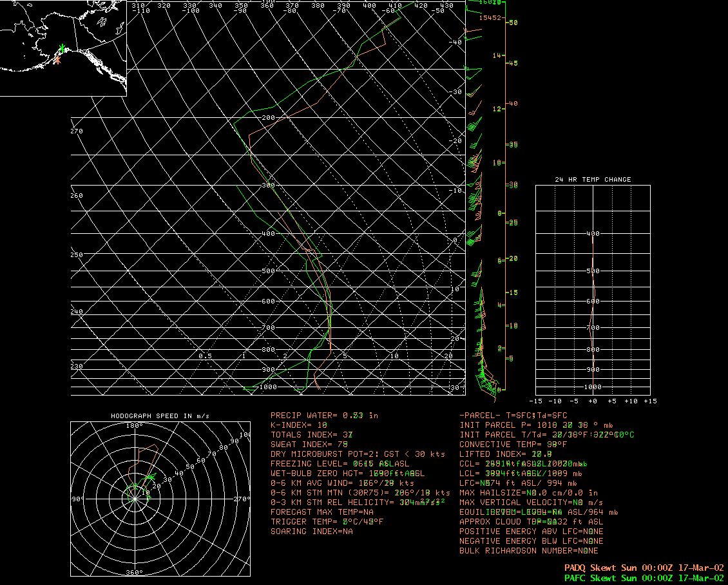Click the MAX HAILSIZE line
The width and height of the screenshot is (728, 585).
[x=529, y=493]
